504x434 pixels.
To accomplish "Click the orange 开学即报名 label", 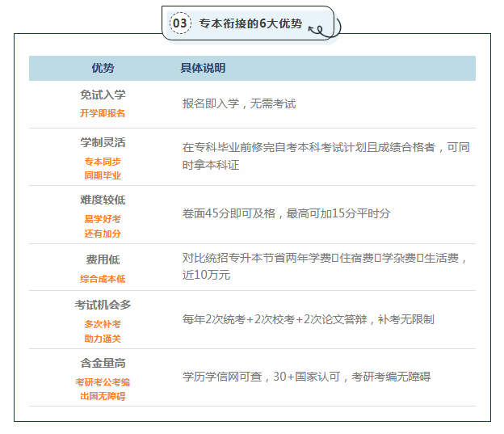I will coord(103,113).
